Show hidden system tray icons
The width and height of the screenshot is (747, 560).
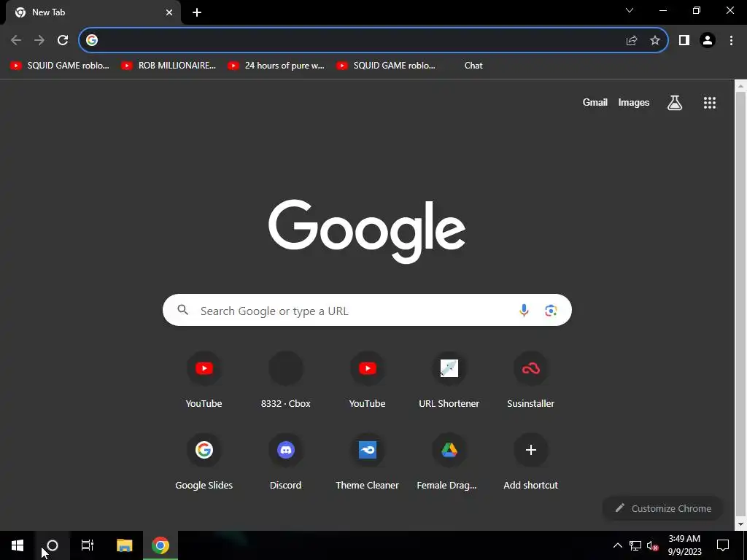click(x=617, y=545)
